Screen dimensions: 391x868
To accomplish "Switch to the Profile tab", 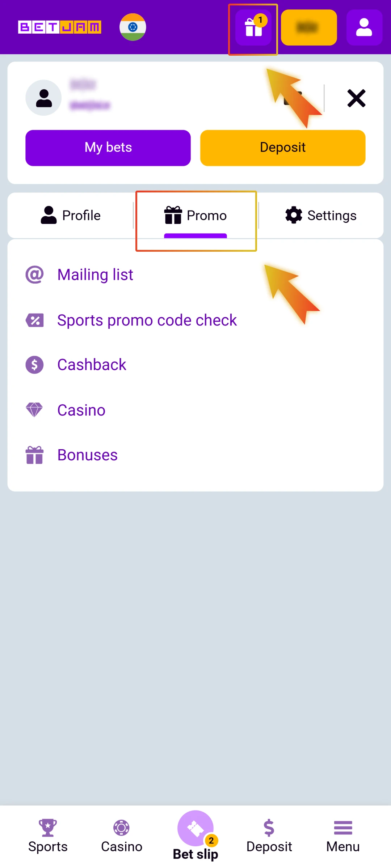I will (x=71, y=215).
